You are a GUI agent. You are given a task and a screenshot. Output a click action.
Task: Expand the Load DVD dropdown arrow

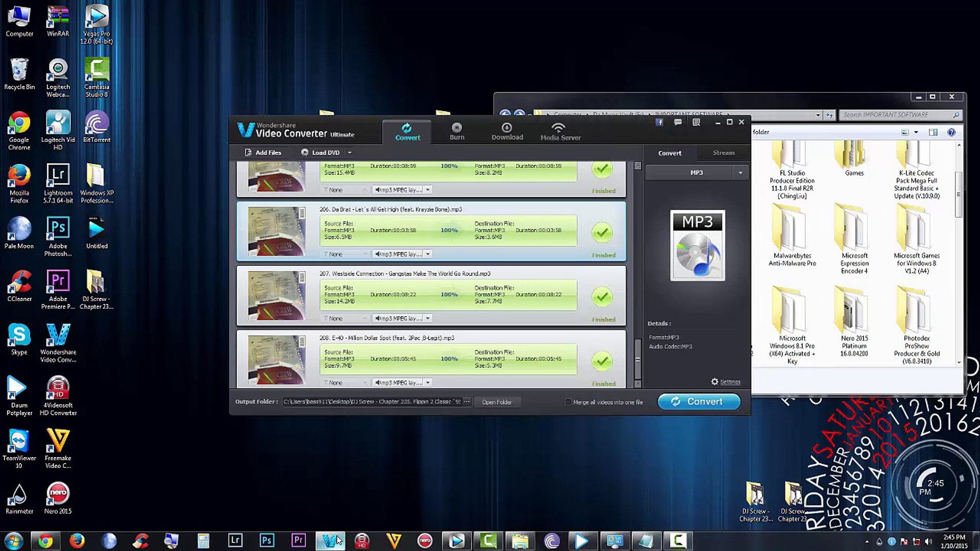[x=350, y=153]
